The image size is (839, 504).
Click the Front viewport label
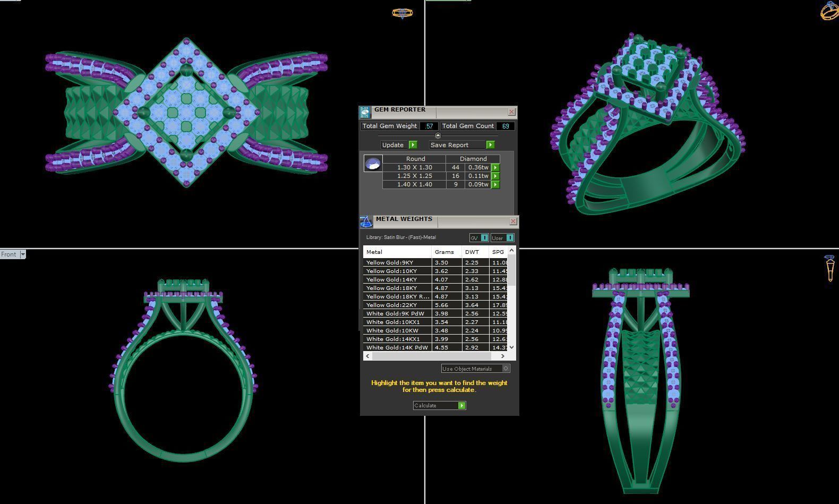[x=8, y=254]
